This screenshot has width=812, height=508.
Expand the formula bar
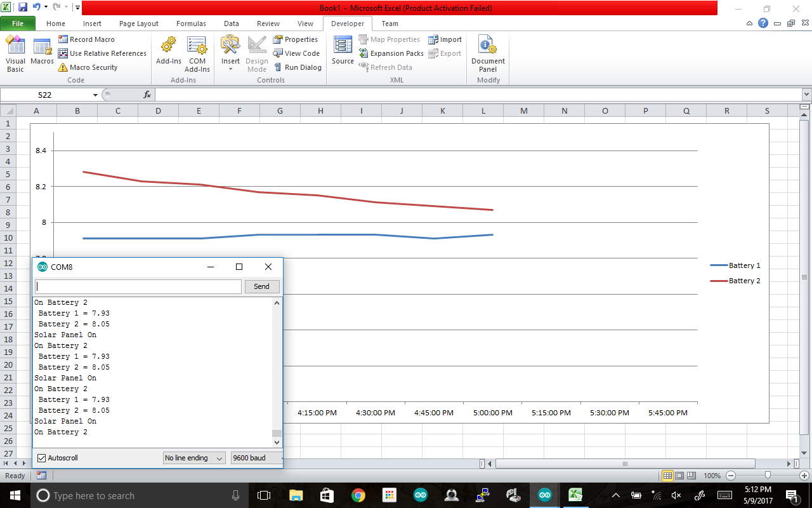point(806,95)
